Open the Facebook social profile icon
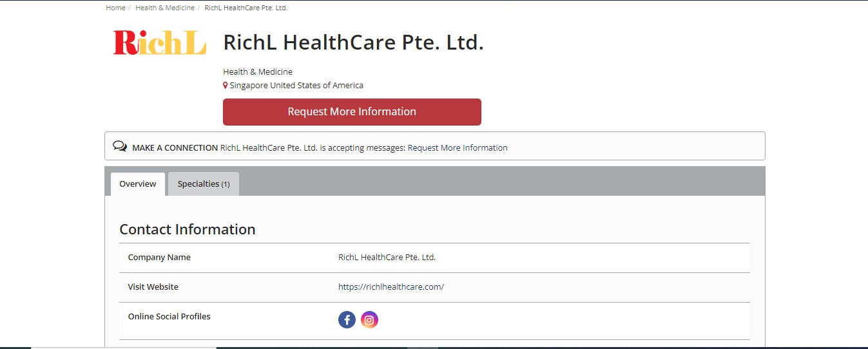 347,319
